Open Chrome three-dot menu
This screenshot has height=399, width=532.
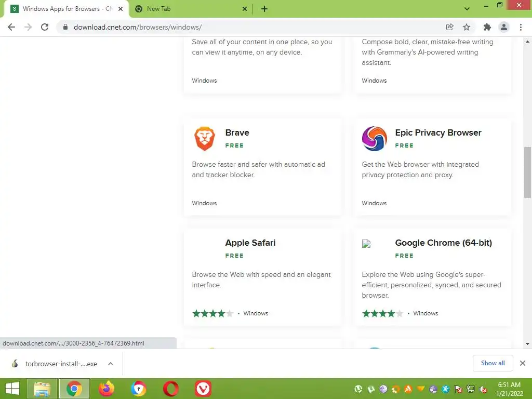[521, 27]
